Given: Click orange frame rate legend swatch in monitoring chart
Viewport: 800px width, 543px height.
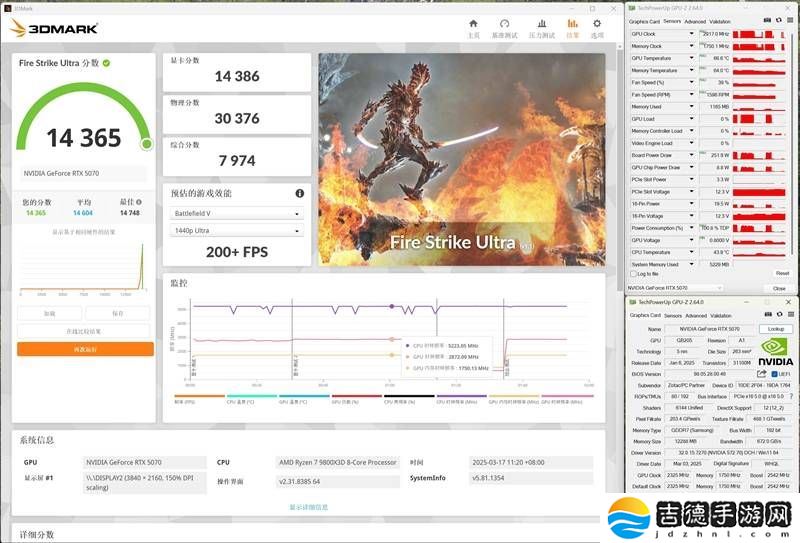Looking at the screenshot, I should [x=199, y=396].
